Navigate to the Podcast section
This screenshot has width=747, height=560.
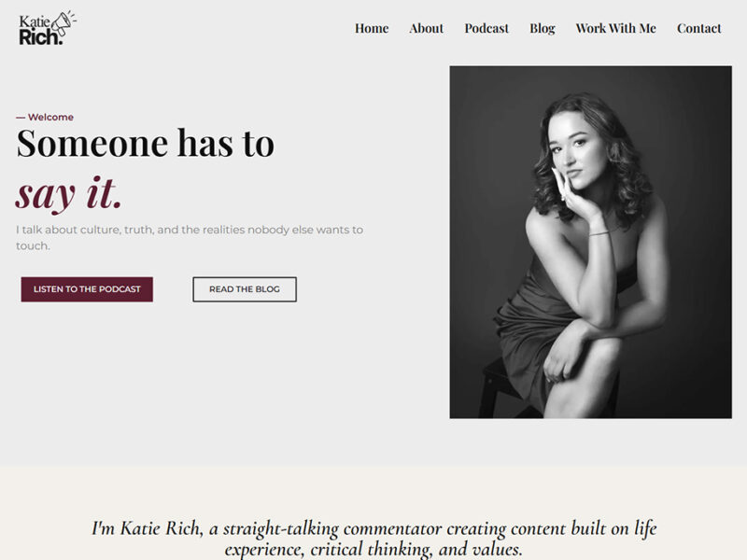486,28
